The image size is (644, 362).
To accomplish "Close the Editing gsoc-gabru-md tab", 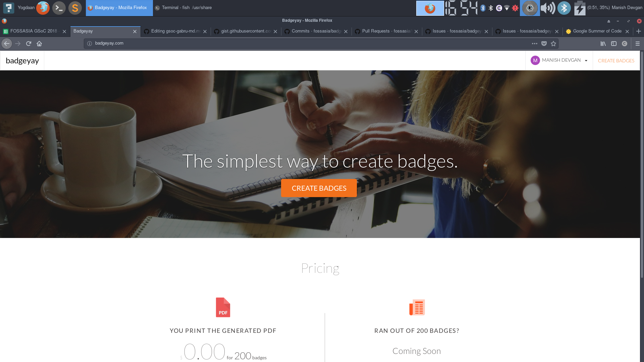I will (x=205, y=32).
